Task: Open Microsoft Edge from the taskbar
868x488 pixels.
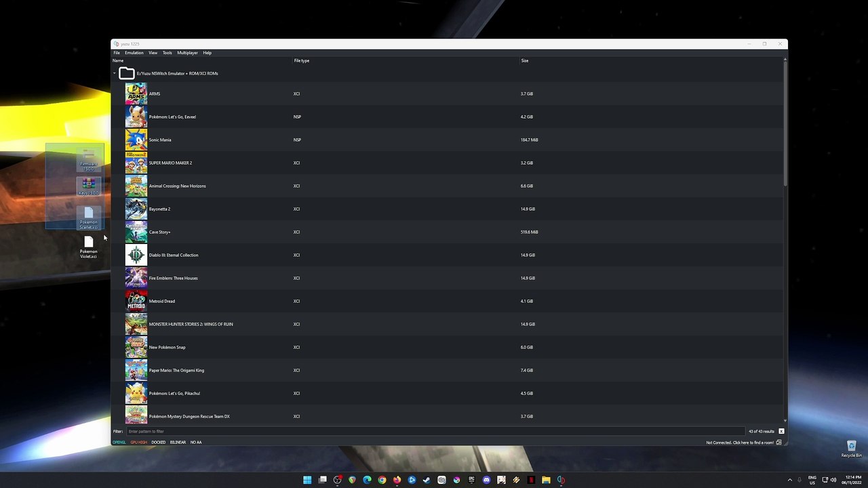Action: point(367,480)
